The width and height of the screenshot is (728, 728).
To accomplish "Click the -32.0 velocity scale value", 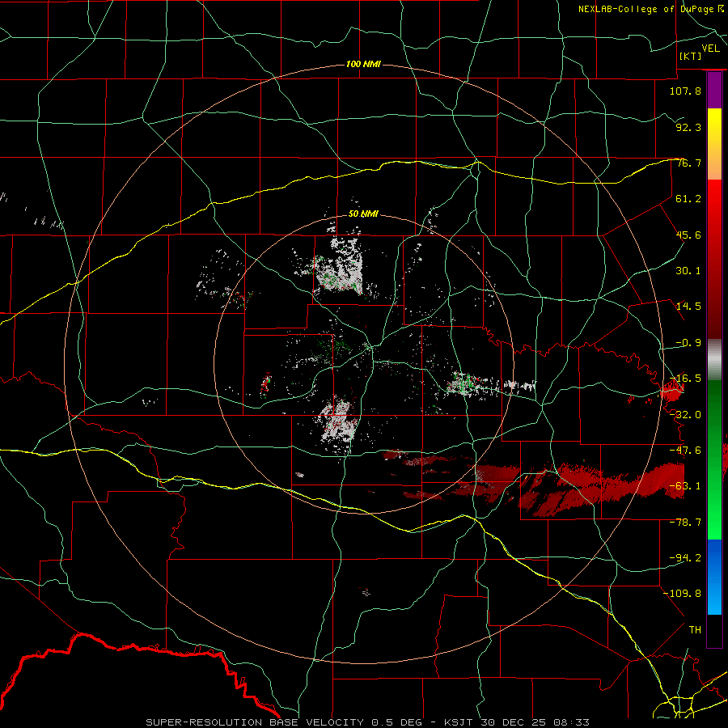I will (685, 415).
